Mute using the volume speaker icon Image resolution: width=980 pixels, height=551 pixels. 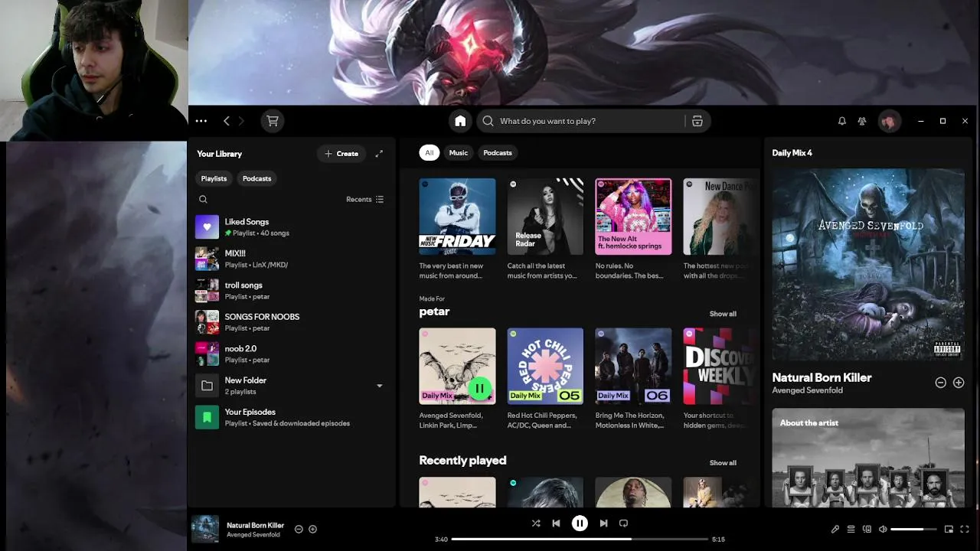click(x=883, y=529)
